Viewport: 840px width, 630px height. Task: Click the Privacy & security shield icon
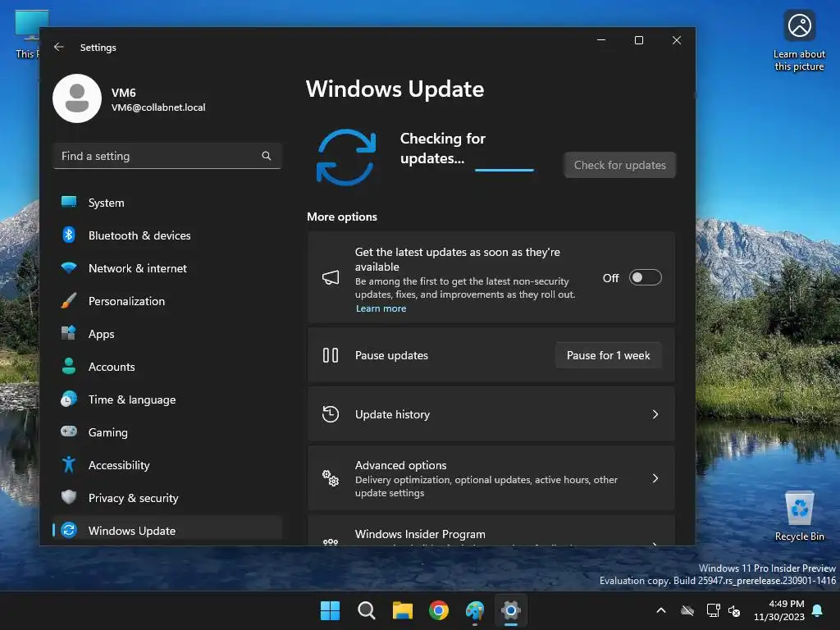point(69,497)
